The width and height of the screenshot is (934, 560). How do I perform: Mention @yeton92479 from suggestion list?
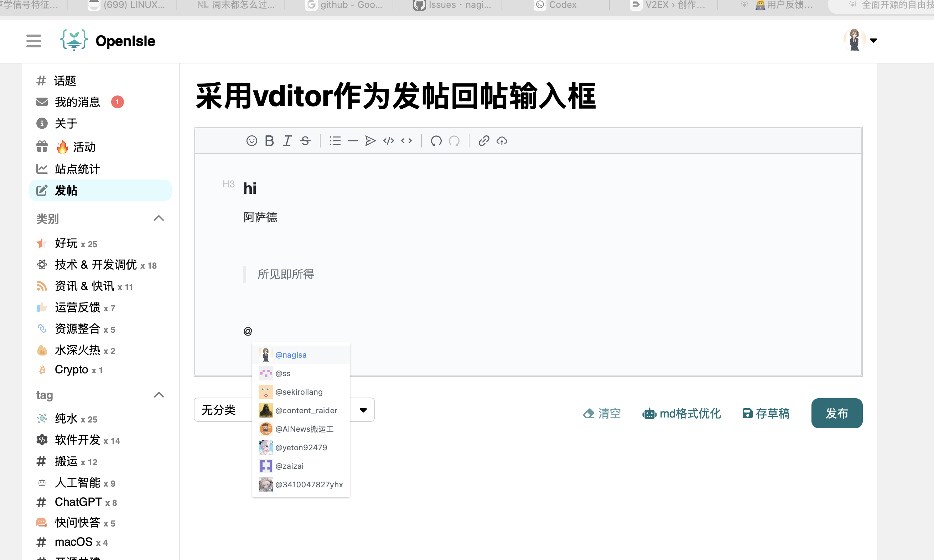pos(301,447)
